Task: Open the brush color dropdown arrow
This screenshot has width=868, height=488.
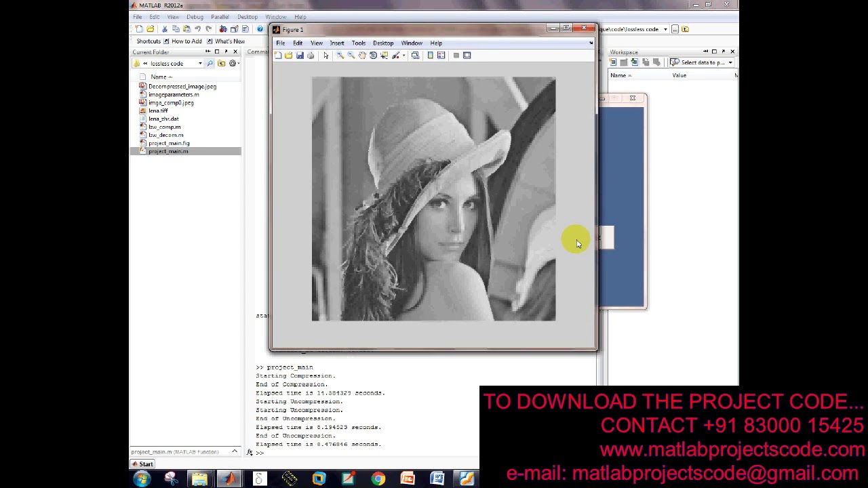Action: coord(404,56)
